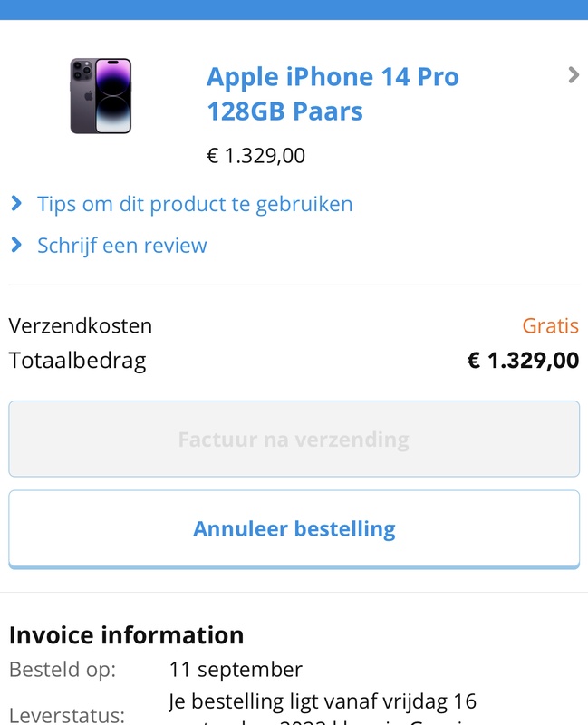Screen dimensions: 588x725
Task: Click the orange 'Gratis' shipping cost text
Action: [550, 325]
